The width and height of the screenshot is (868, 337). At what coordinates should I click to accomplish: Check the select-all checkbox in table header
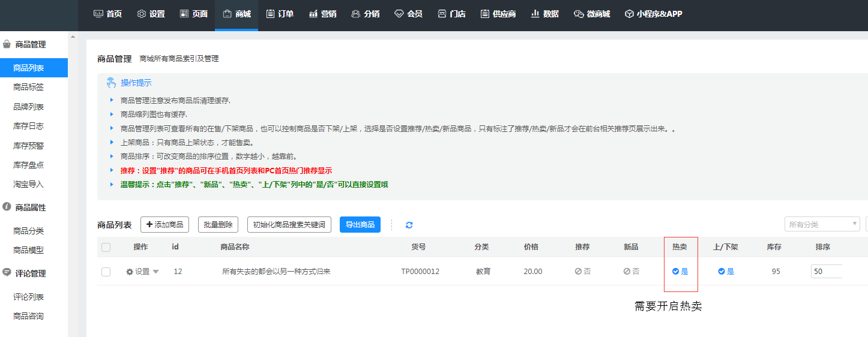[x=106, y=247]
